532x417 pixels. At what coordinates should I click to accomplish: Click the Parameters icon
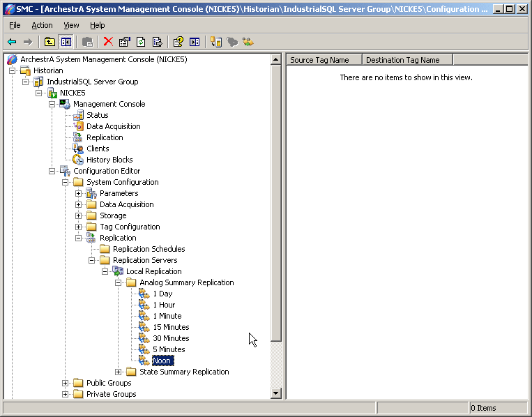[91, 193]
